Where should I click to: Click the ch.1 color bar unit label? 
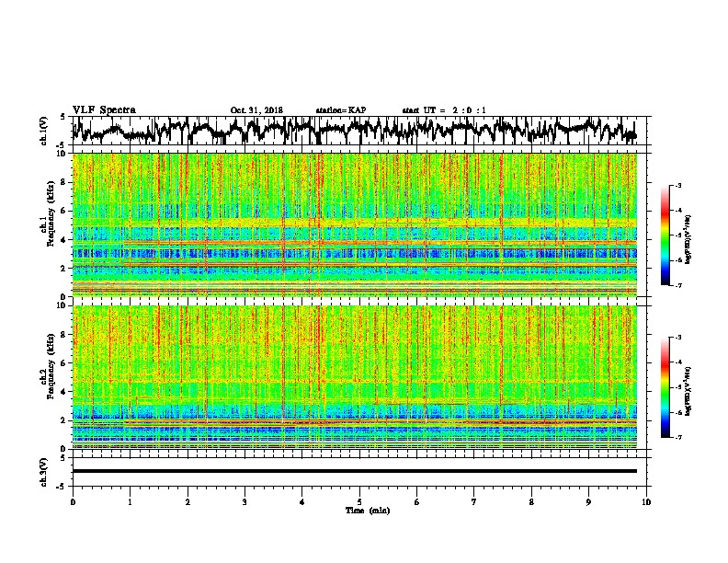pyautogui.click(x=688, y=239)
